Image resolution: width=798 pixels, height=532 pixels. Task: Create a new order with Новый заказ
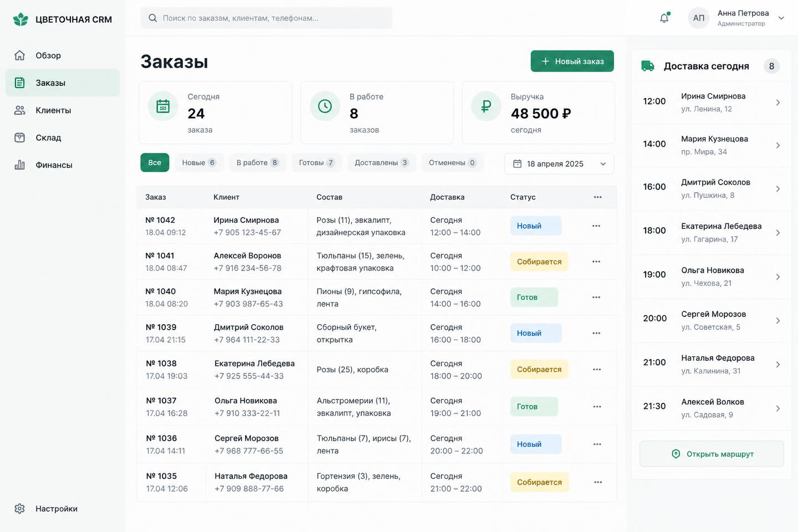click(572, 61)
